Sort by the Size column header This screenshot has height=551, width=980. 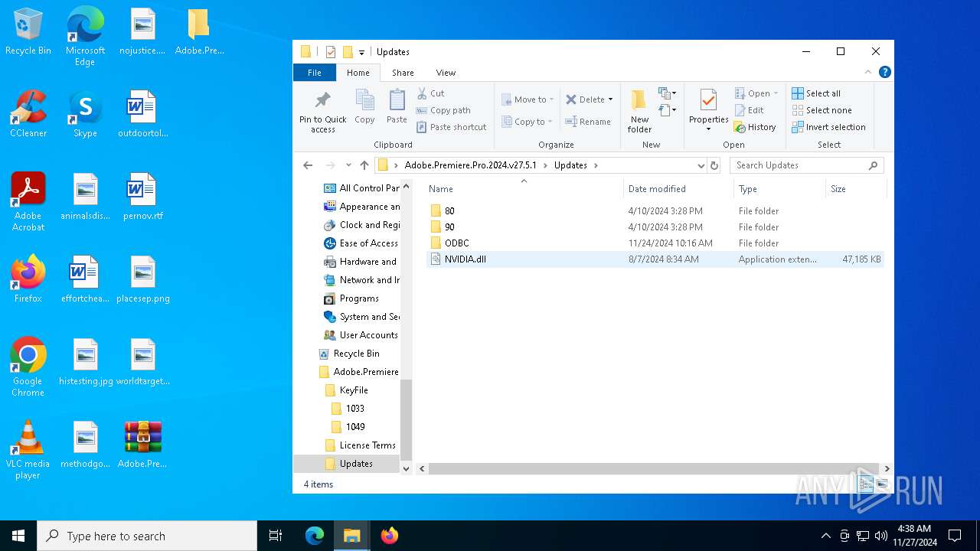tap(855, 189)
